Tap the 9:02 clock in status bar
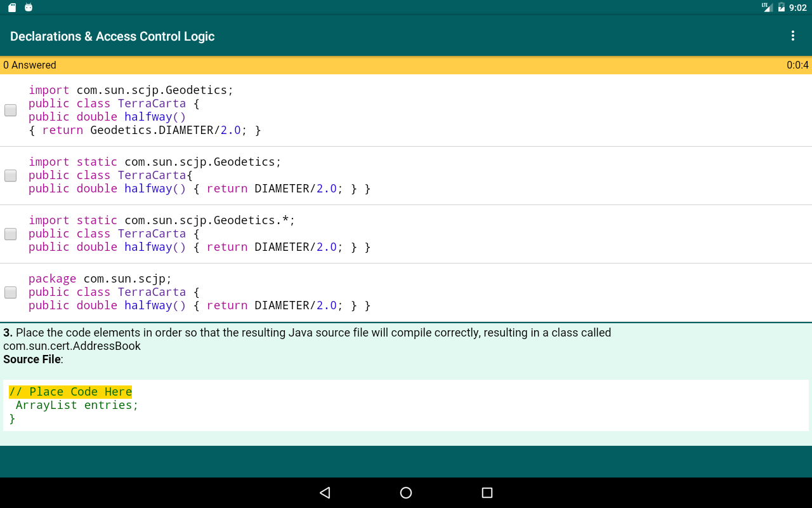The height and width of the screenshot is (508, 812). click(x=797, y=8)
